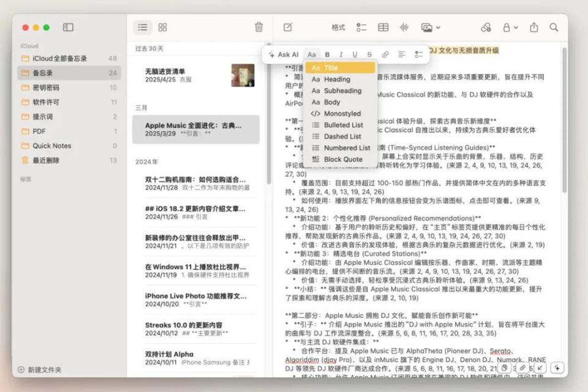This screenshot has width=588, height=392.
Task: Add a checklist via the checklist toolbar icon
Action: pyautogui.click(x=360, y=27)
